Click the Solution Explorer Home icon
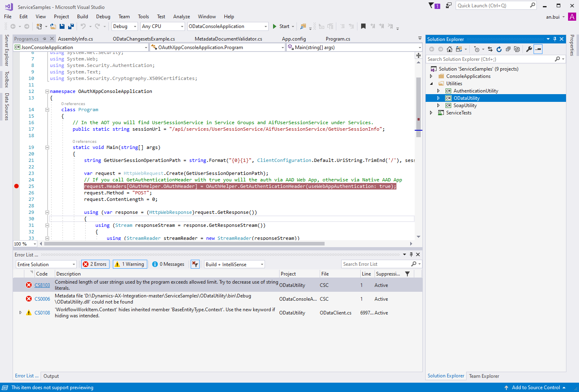The width and height of the screenshot is (579, 392). click(450, 49)
